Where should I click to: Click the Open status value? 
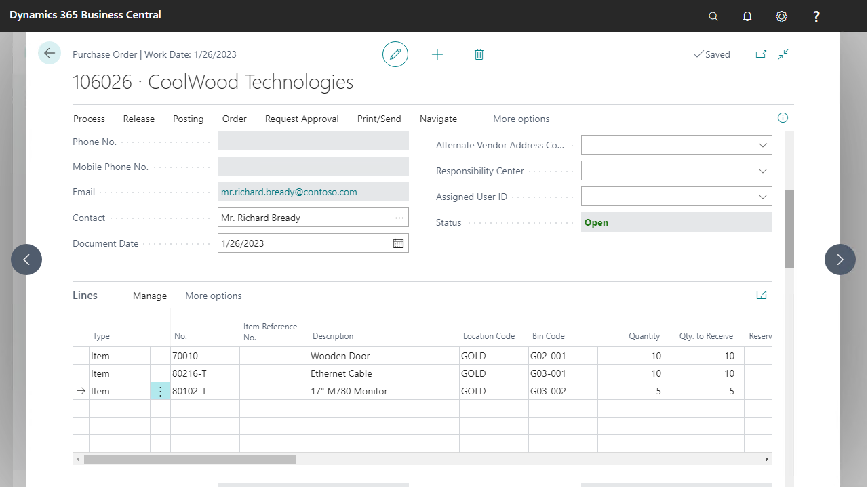(x=596, y=222)
